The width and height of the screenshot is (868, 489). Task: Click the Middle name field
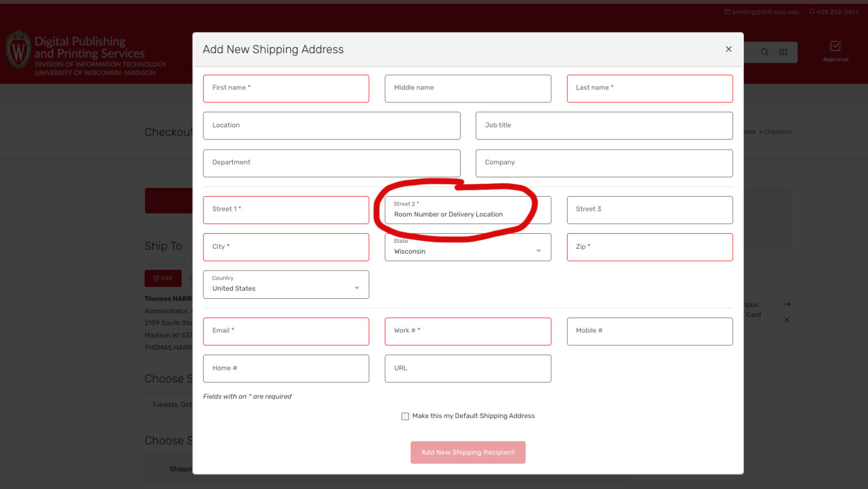tap(468, 88)
